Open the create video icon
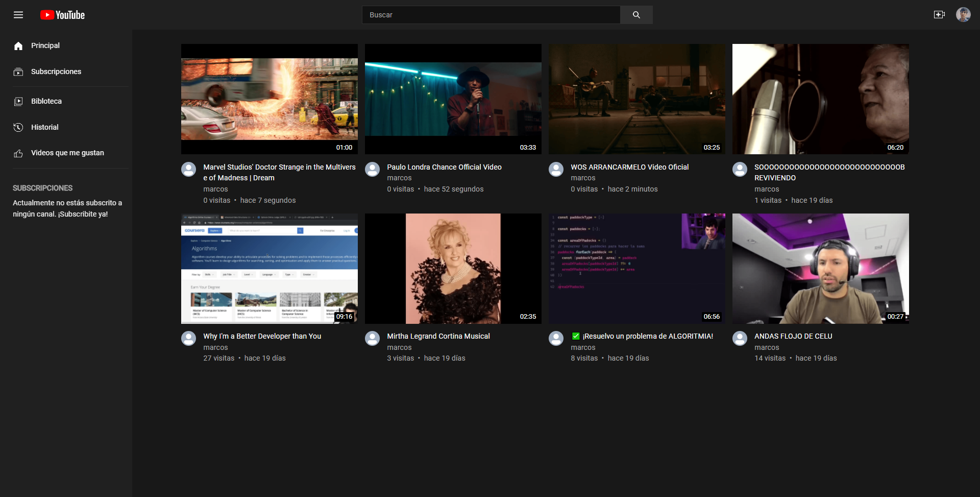 pos(940,15)
